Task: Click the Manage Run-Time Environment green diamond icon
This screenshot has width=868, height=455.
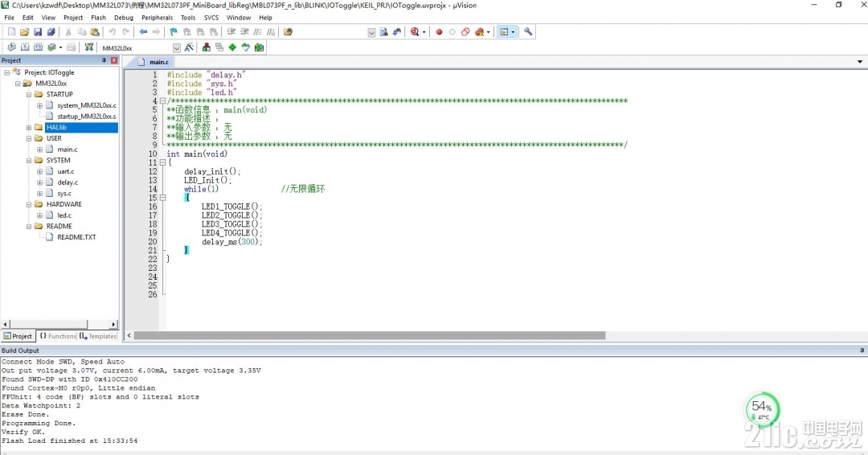Action: 232,47
